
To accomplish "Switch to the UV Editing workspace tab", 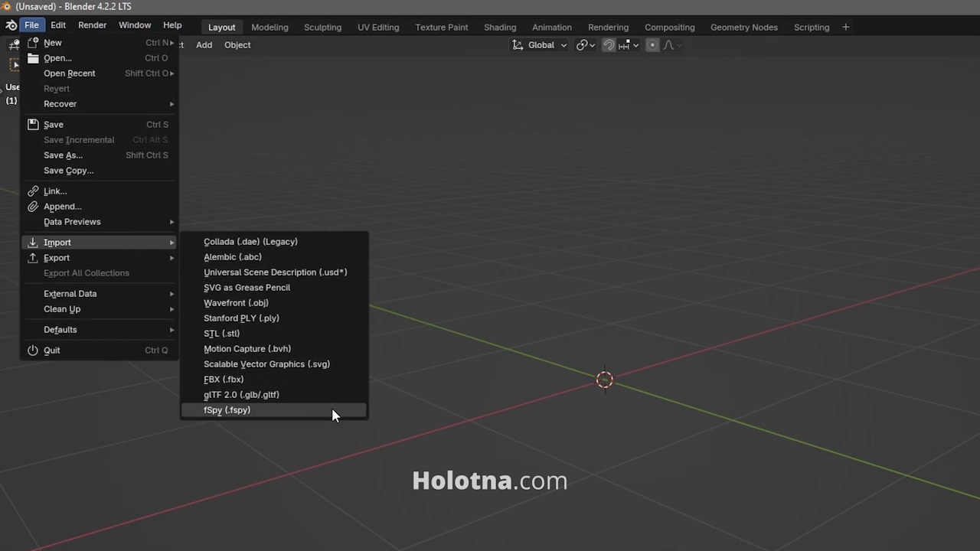I will [378, 27].
